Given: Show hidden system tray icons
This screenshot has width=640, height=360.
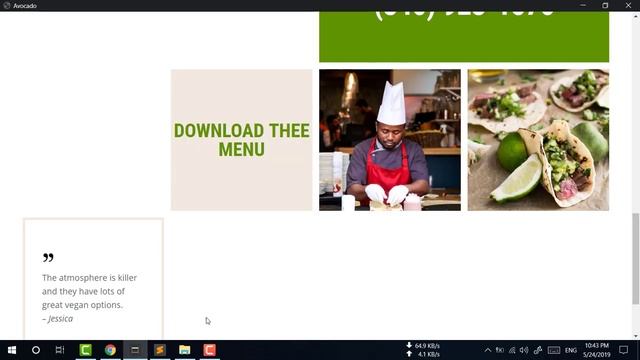Looking at the screenshot, I should click(488, 350).
